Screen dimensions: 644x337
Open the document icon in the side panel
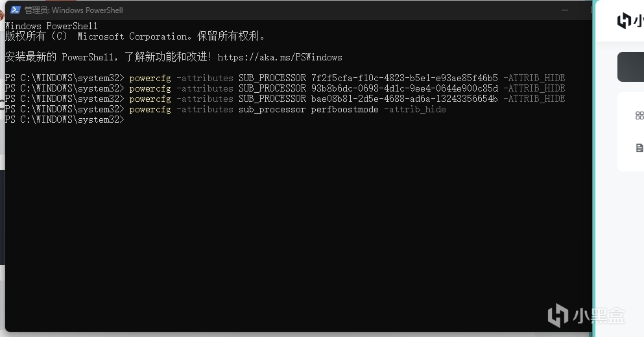click(x=639, y=148)
